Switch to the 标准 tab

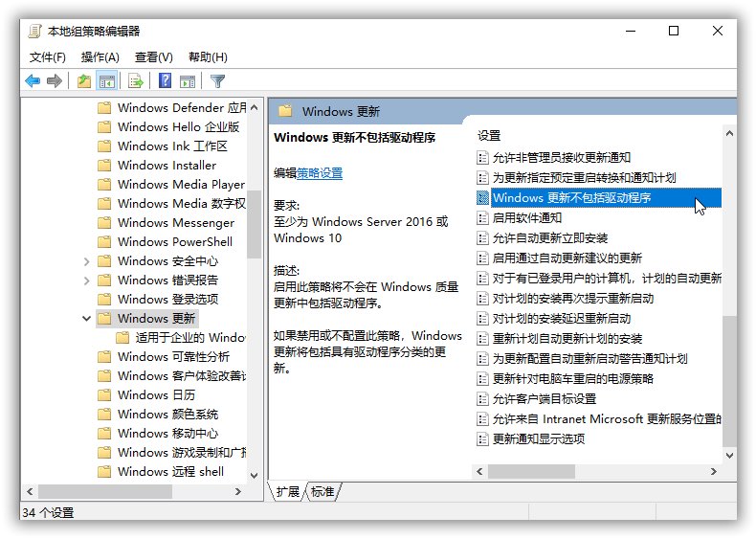click(322, 492)
